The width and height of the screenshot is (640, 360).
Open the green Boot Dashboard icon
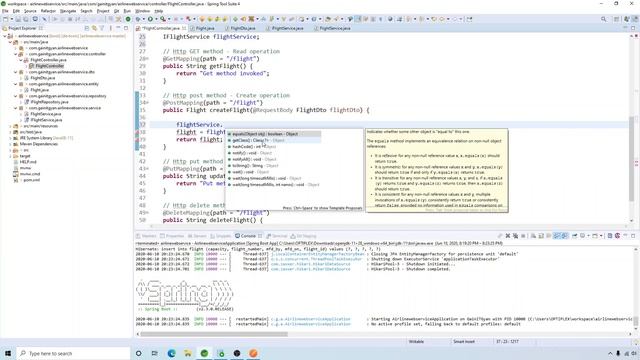tap(128, 19)
